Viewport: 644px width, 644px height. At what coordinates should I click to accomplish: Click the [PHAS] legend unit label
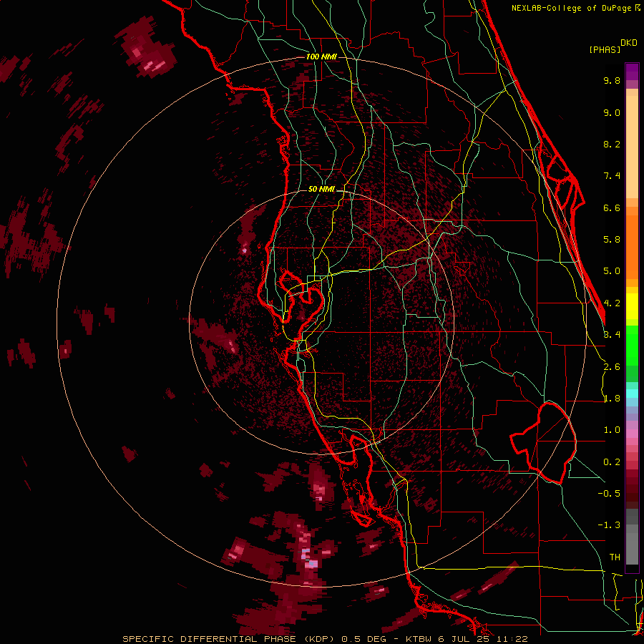605,49
